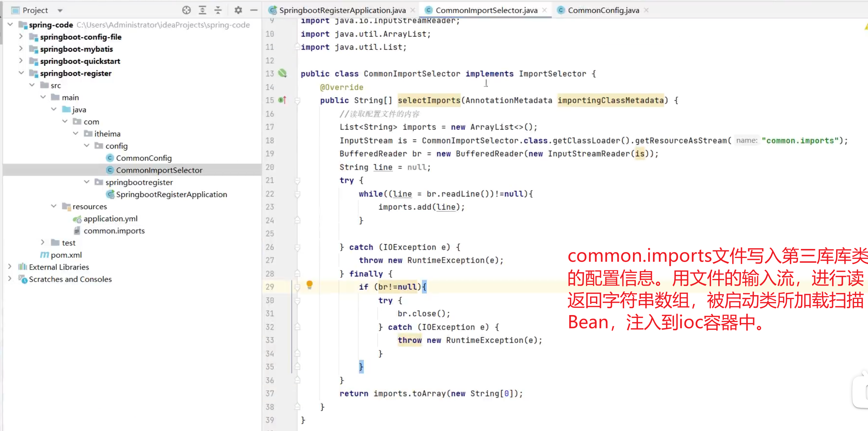The width and height of the screenshot is (868, 431).
Task: Open Project panel settings gear
Action: pos(238,10)
